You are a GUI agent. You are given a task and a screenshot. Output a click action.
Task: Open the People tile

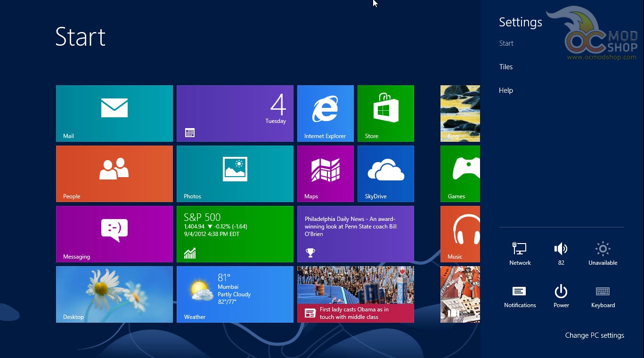[x=114, y=174]
